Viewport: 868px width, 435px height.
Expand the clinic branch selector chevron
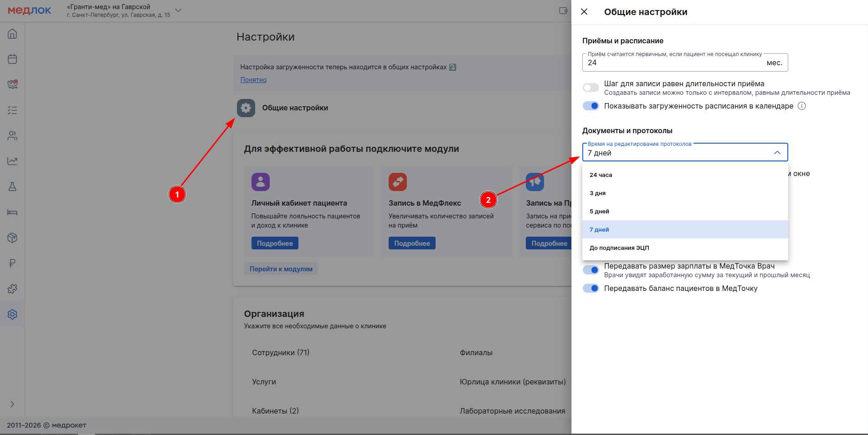tap(178, 10)
